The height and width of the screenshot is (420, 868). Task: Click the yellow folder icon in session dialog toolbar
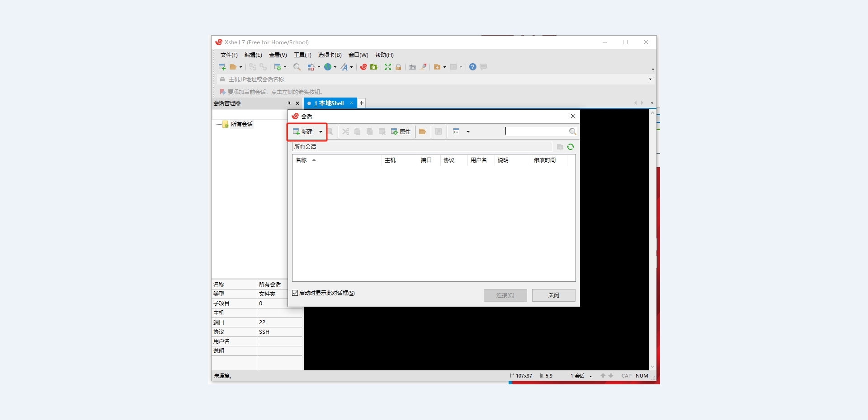[423, 132]
